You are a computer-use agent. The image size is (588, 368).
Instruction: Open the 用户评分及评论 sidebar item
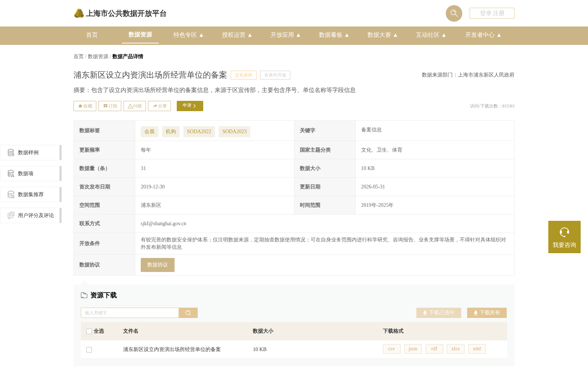tap(31, 215)
